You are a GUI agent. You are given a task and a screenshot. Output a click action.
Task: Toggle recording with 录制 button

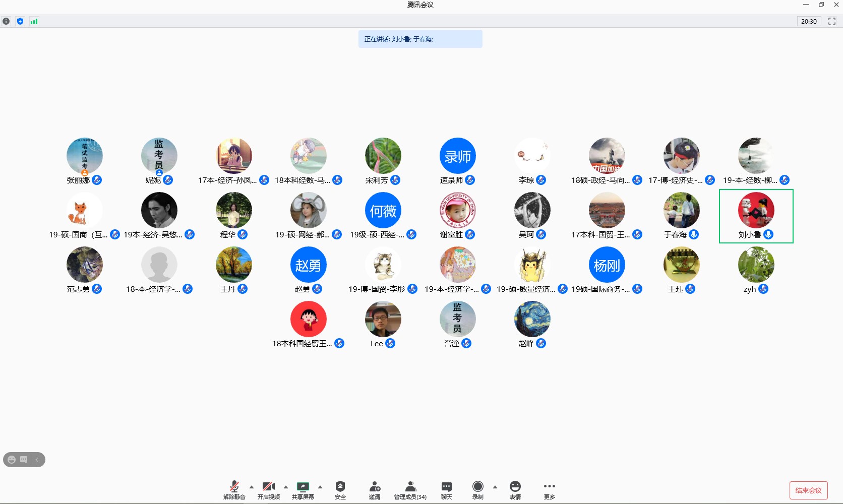click(x=477, y=489)
